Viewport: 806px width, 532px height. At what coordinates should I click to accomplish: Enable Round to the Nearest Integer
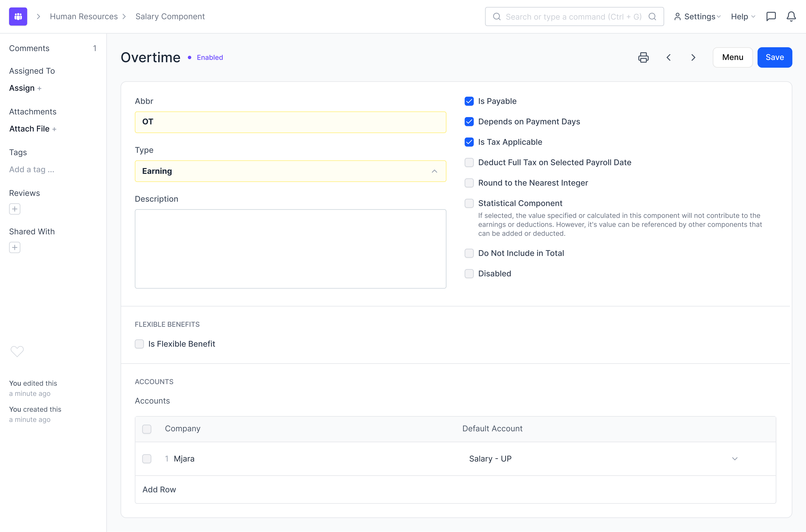point(469,183)
